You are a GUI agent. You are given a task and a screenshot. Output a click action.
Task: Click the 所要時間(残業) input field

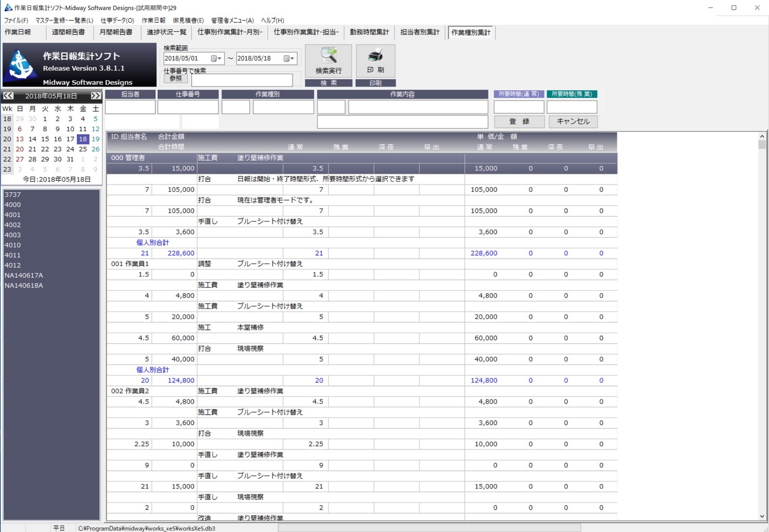[572, 107]
